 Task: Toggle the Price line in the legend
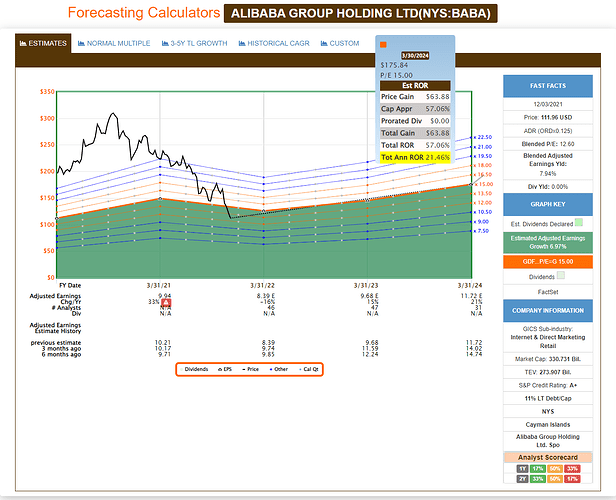pos(251,369)
